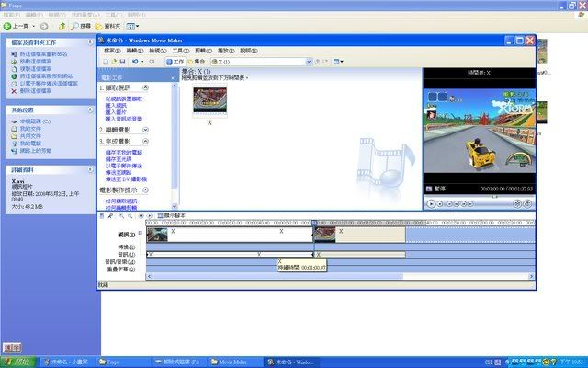Click the Open Project folder icon

coord(111,62)
